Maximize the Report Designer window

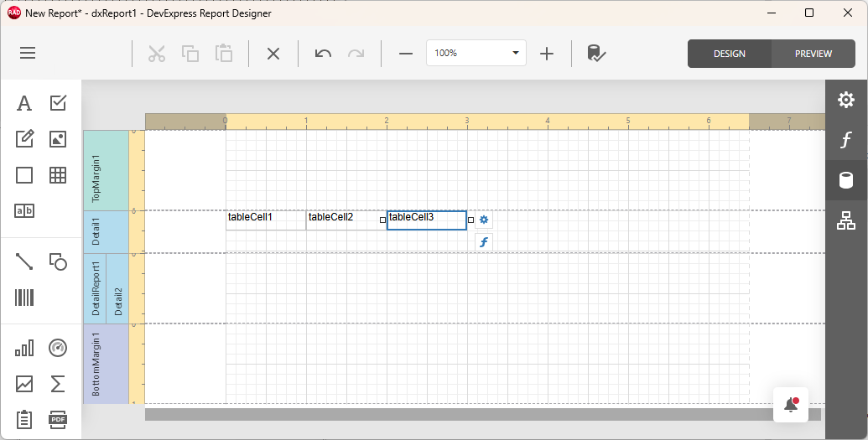coord(809,13)
